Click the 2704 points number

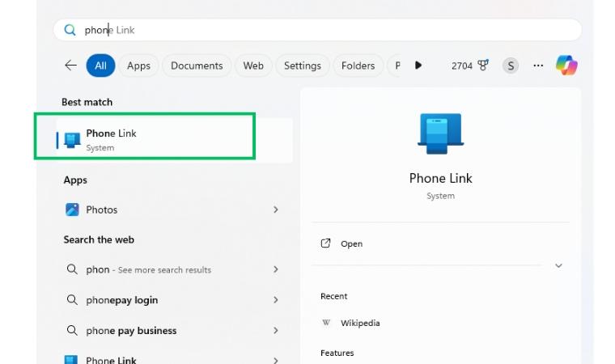461,66
